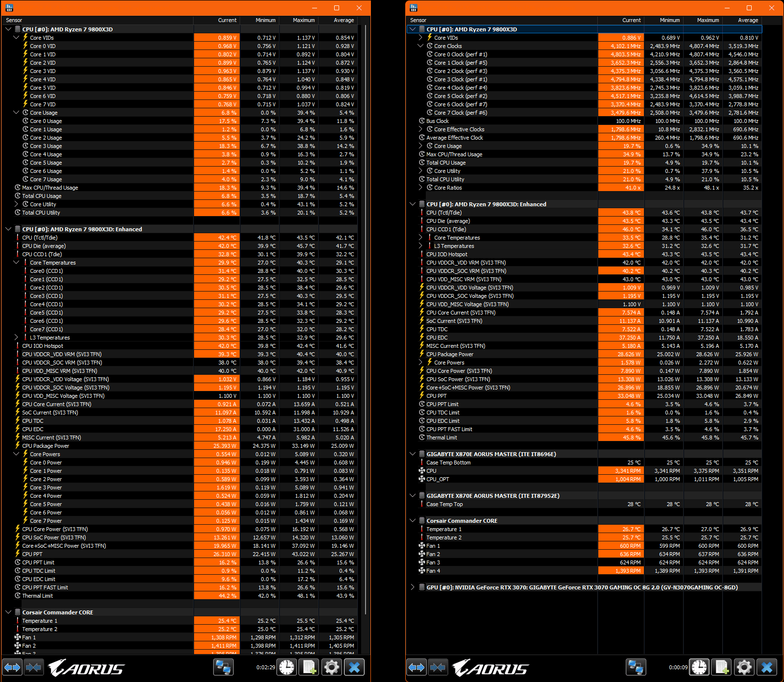Click the shrink-columns arrows in the right window
The image size is (784, 682).
pos(438,667)
